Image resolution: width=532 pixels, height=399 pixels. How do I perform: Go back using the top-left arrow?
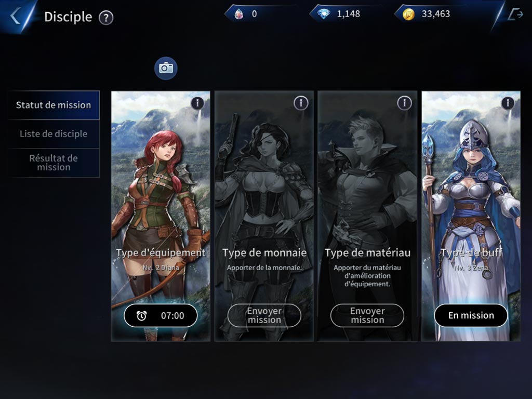tap(15, 16)
